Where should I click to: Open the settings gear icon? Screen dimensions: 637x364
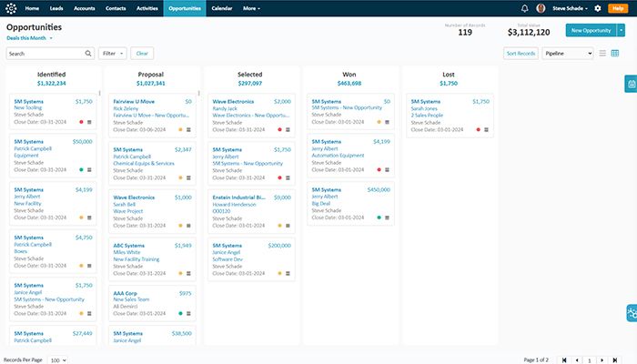(x=598, y=8)
